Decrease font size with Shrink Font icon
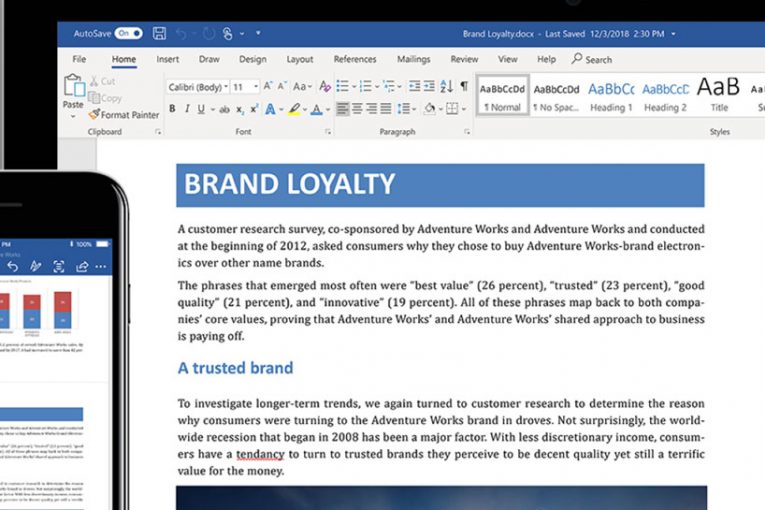Viewport: 765px width, 510px height. click(x=282, y=86)
